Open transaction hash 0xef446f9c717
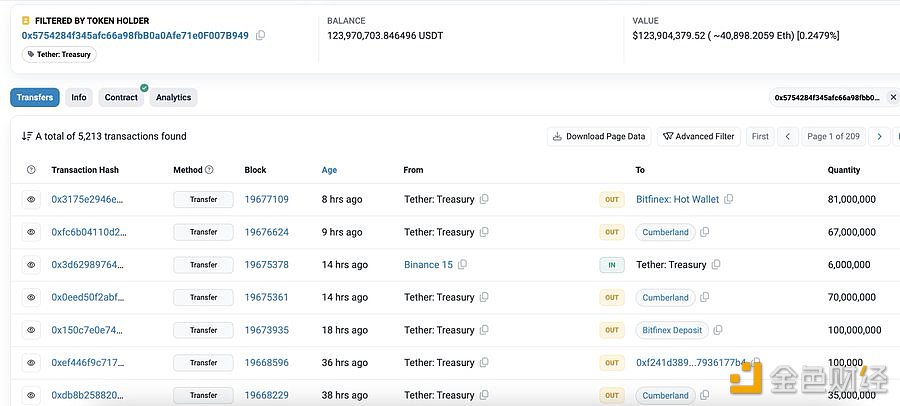900x406 pixels. [87, 363]
